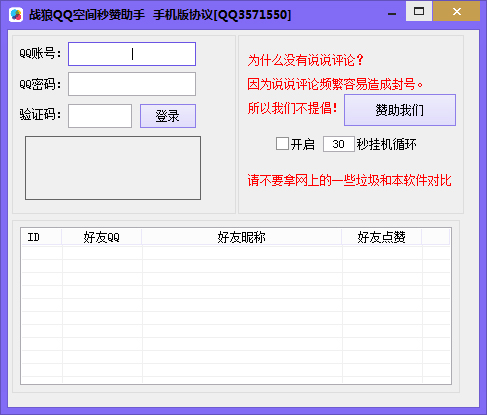
Task: Click the text 请不要拿网上的一些垃圾和本软件对比
Action: click(349, 180)
